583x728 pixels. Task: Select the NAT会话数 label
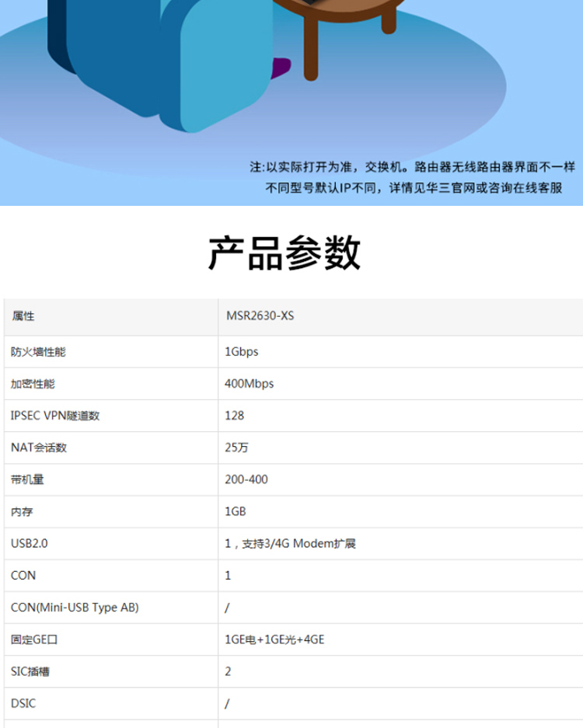[39, 448]
